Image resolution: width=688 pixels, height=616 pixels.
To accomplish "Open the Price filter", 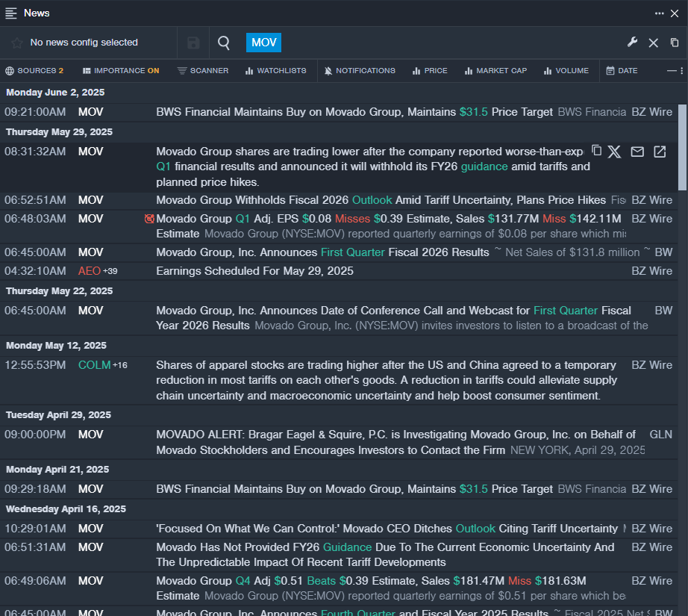I will (x=430, y=71).
